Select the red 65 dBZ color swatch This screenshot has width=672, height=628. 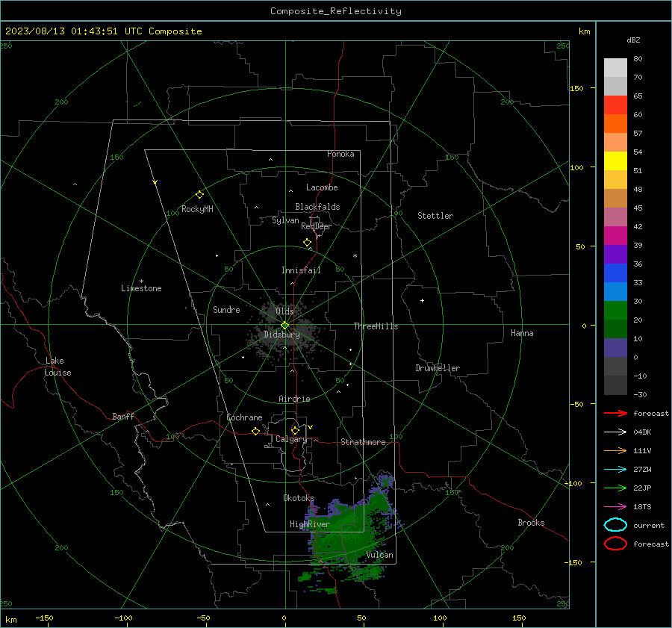(615, 105)
